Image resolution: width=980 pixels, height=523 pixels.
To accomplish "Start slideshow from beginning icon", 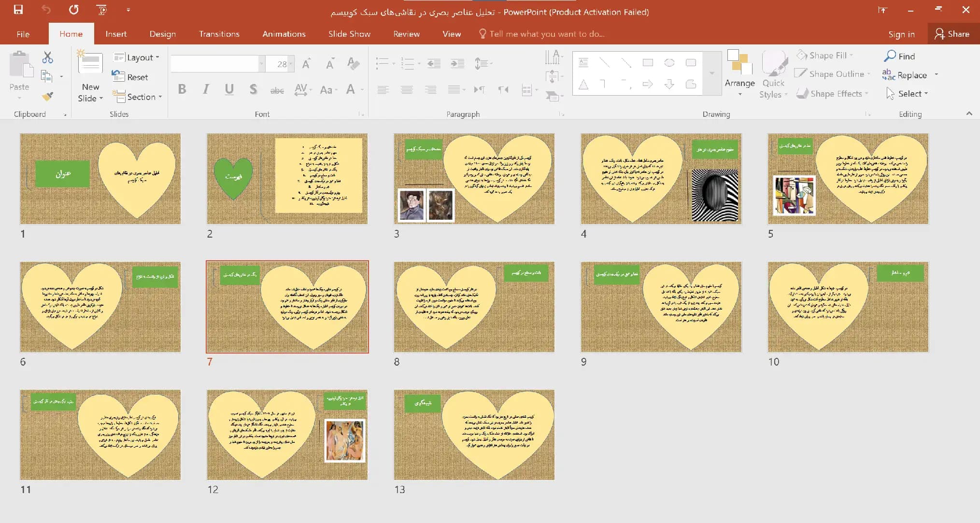I will click(101, 10).
